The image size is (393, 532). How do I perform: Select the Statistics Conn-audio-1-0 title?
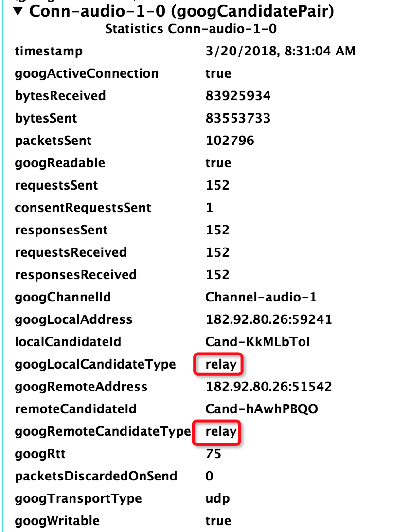191,29
